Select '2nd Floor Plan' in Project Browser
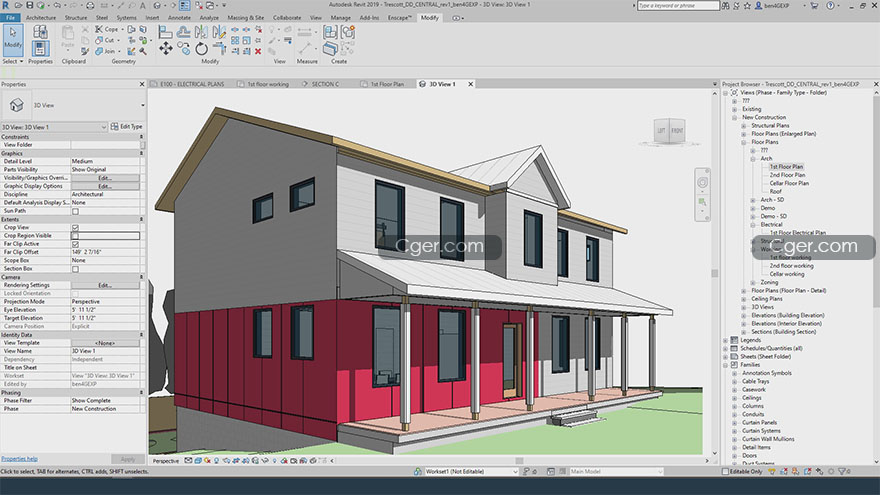 pyautogui.click(x=787, y=175)
